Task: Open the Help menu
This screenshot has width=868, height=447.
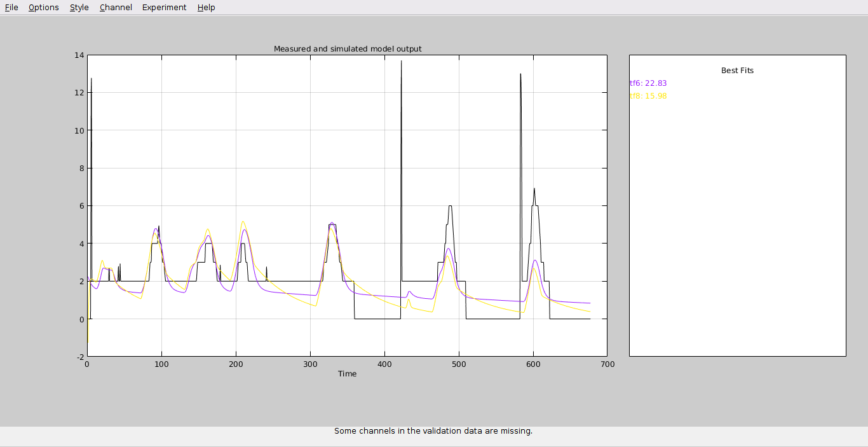Action: pyautogui.click(x=206, y=8)
